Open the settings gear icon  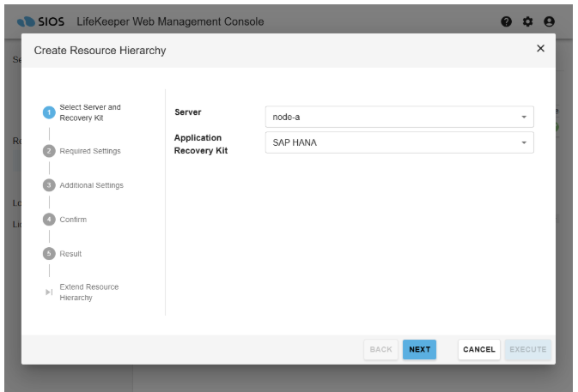528,21
